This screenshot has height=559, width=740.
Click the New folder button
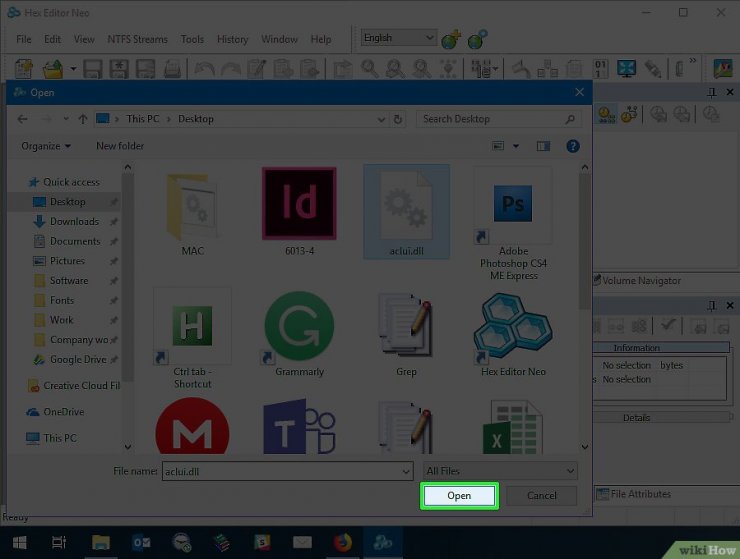(120, 146)
